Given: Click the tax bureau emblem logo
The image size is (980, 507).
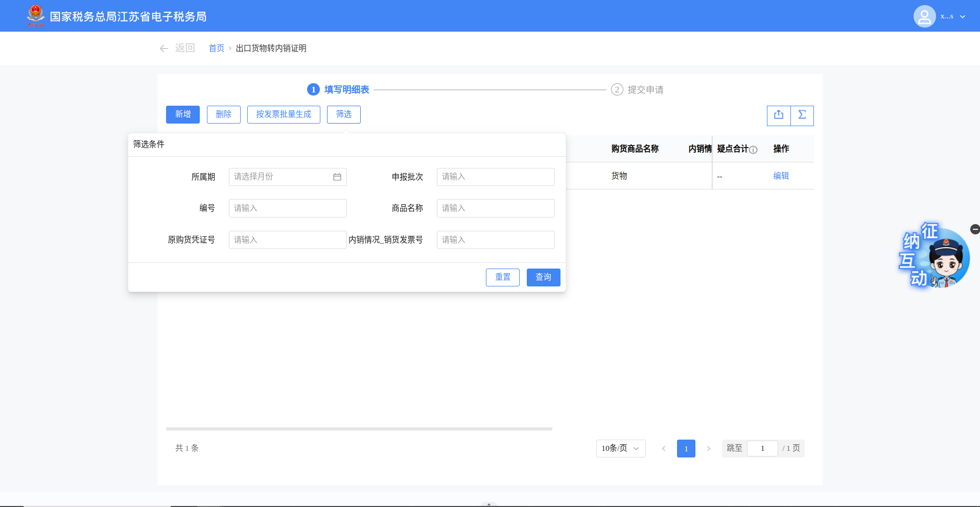Looking at the screenshot, I should pos(36,16).
